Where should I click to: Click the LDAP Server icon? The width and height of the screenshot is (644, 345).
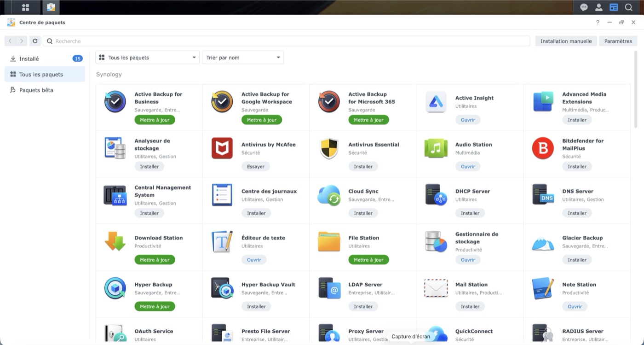329,288
